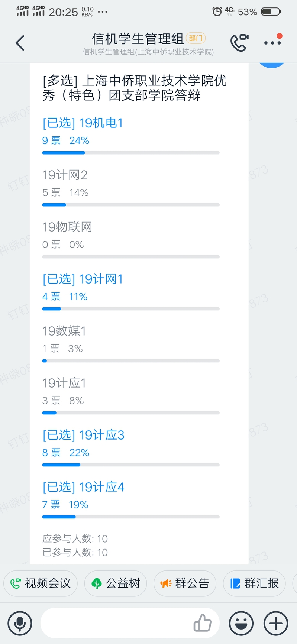Tap the thumbs-up like icon
Image resolution: width=297 pixels, height=644 pixels.
203,623
